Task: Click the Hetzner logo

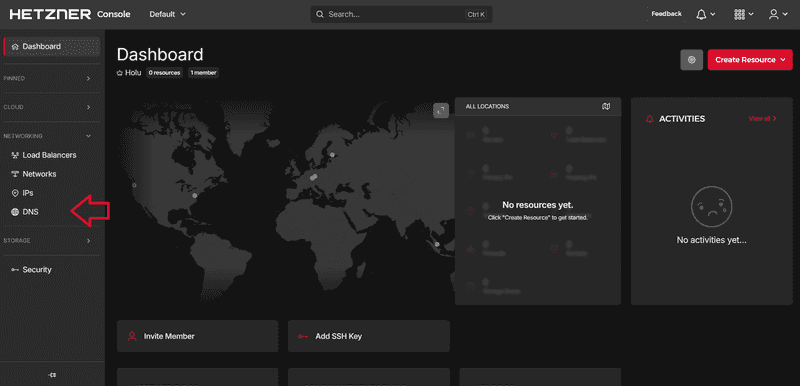Action: tap(50, 14)
